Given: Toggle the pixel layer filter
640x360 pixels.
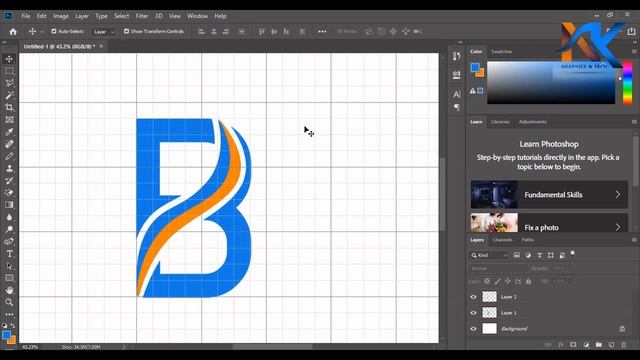Looking at the screenshot, I should [x=517, y=255].
